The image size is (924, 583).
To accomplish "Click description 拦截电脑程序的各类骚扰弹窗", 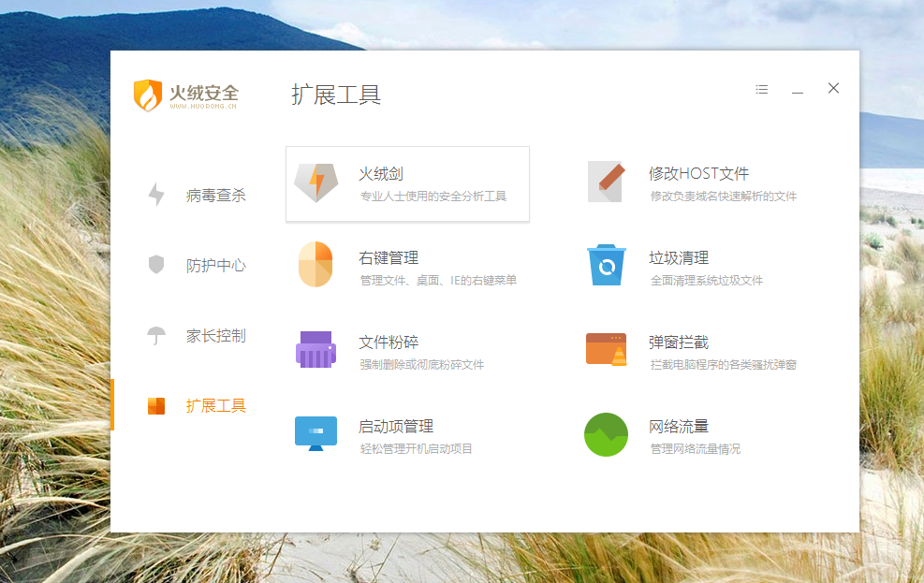I will tap(723, 365).
